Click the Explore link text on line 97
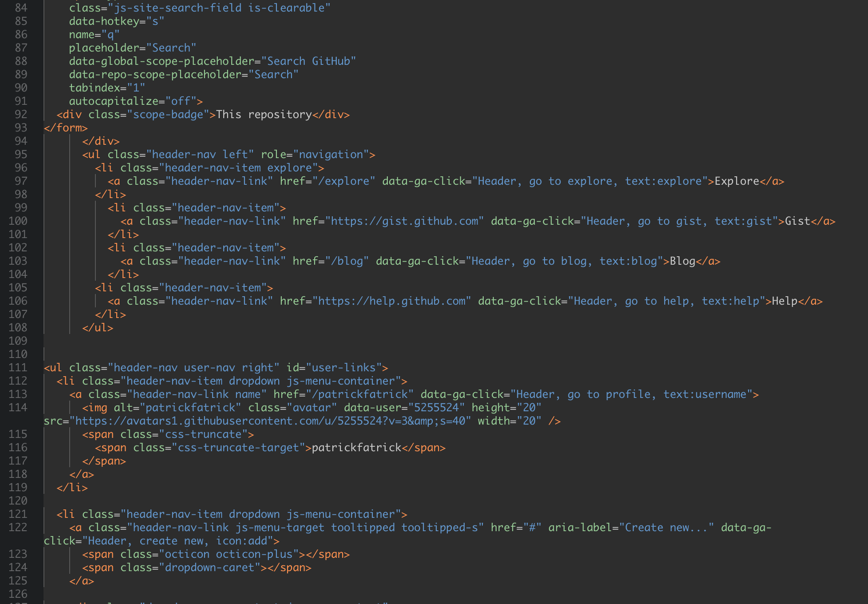 pos(737,181)
